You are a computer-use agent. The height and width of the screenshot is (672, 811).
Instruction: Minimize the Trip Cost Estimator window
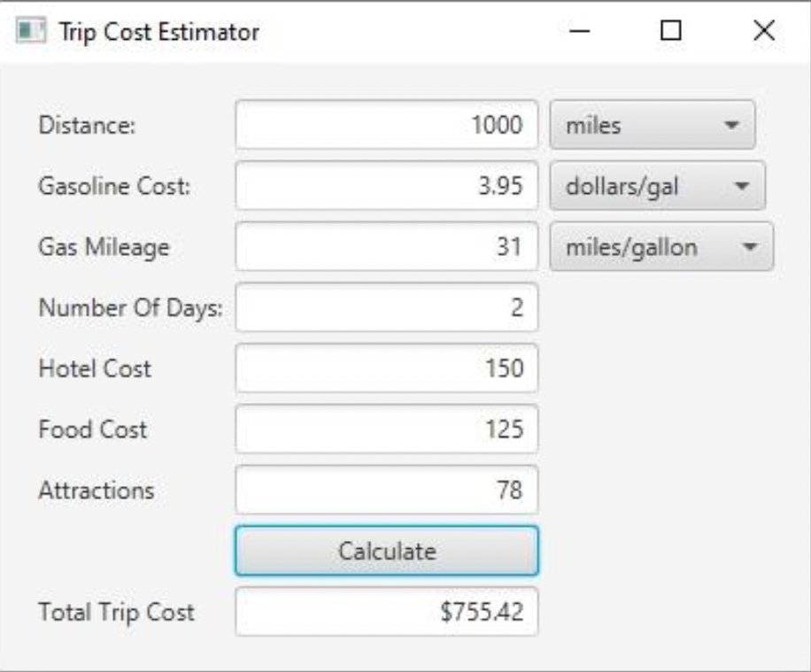[x=581, y=32]
